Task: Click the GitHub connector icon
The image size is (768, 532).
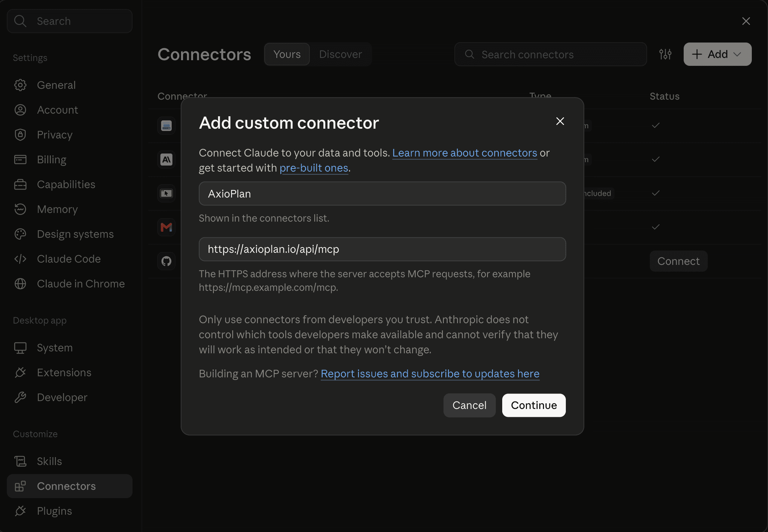Action: click(x=166, y=261)
